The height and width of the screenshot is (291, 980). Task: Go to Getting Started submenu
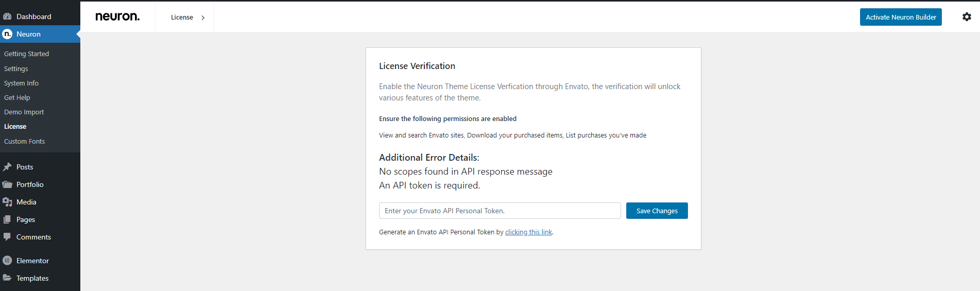pyautogui.click(x=27, y=54)
